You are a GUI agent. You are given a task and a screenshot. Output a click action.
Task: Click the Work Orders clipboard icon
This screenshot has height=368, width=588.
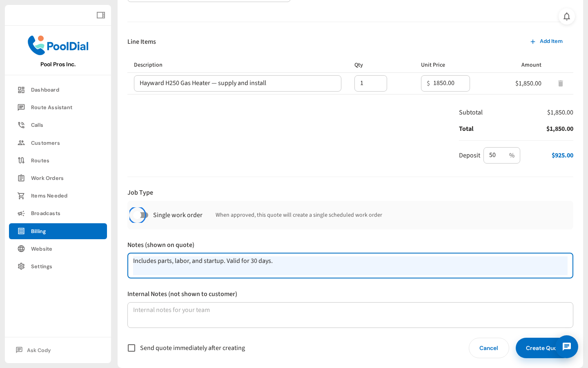point(21,178)
